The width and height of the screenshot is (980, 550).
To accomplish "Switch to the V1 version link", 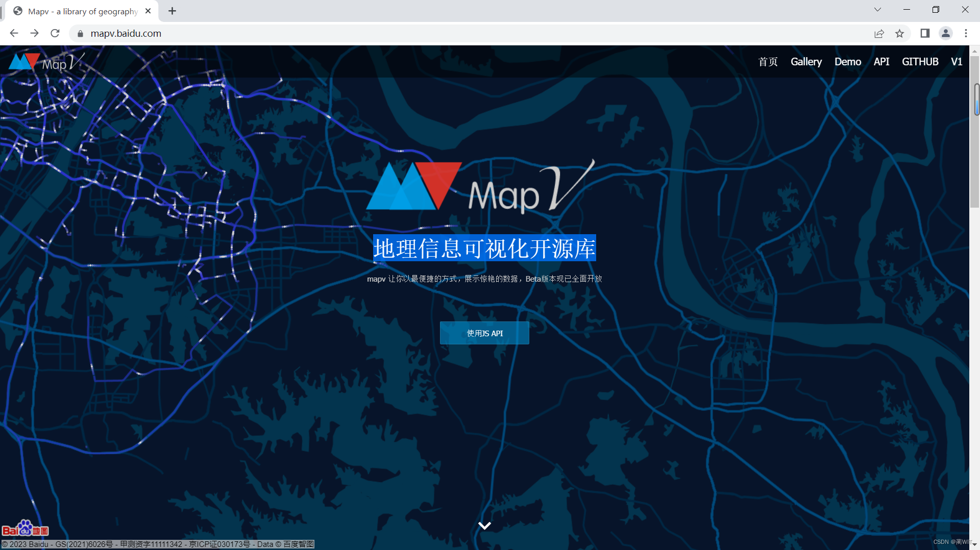I will click(957, 62).
